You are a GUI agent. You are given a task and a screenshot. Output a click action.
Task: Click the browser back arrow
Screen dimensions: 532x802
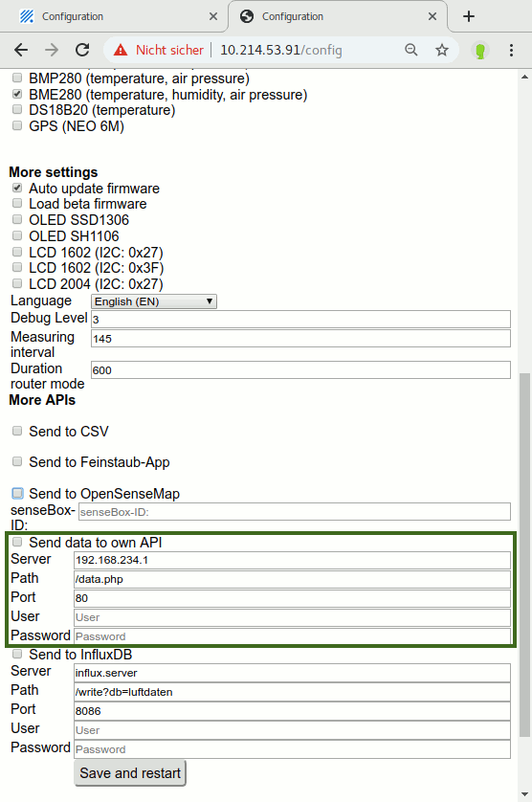(x=21, y=50)
